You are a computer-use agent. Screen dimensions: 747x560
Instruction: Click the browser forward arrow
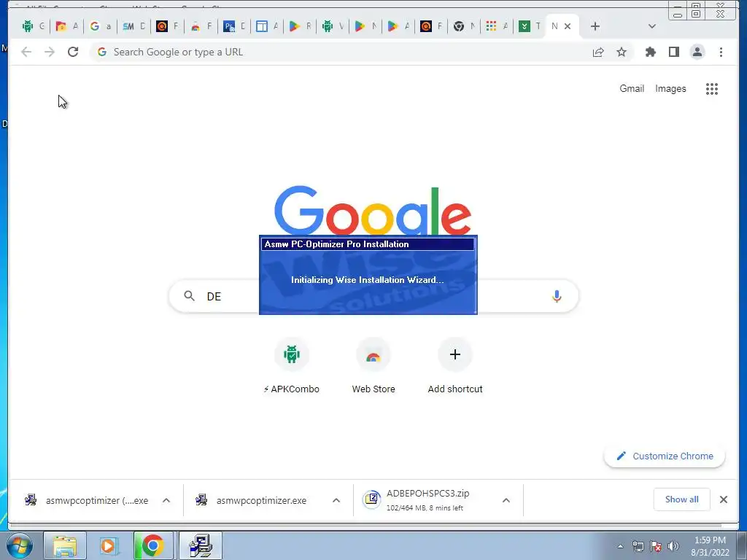click(50, 52)
